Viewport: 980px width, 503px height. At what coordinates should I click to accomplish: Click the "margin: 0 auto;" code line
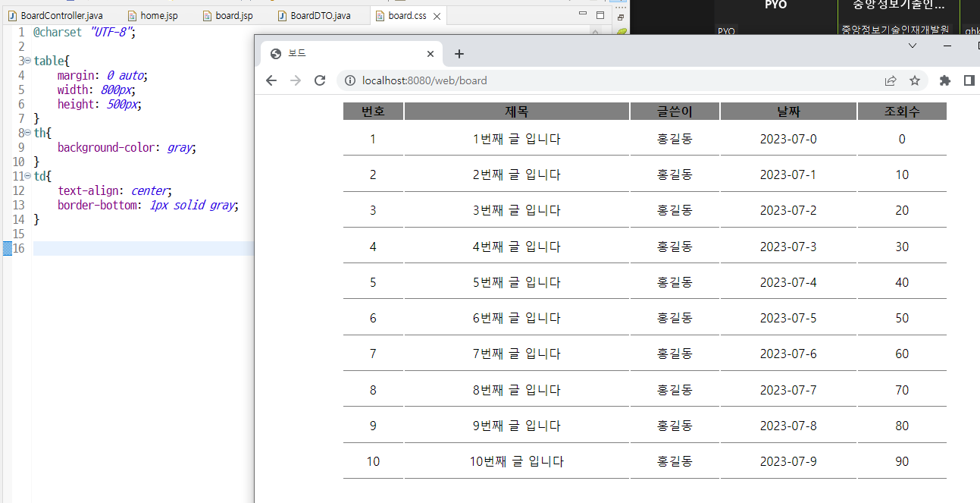(x=102, y=75)
